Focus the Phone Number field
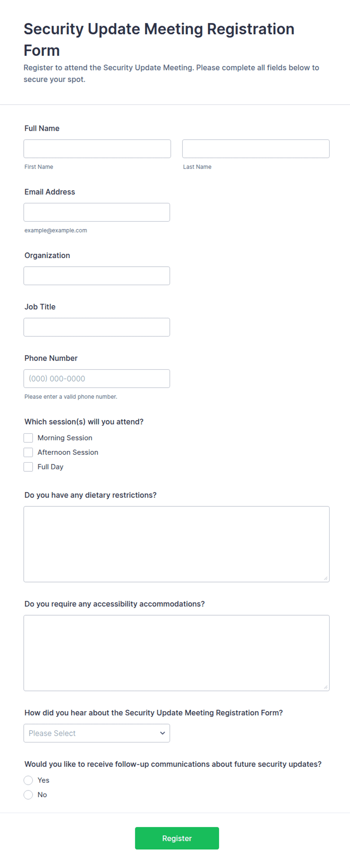The image size is (350, 868). [x=97, y=379]
